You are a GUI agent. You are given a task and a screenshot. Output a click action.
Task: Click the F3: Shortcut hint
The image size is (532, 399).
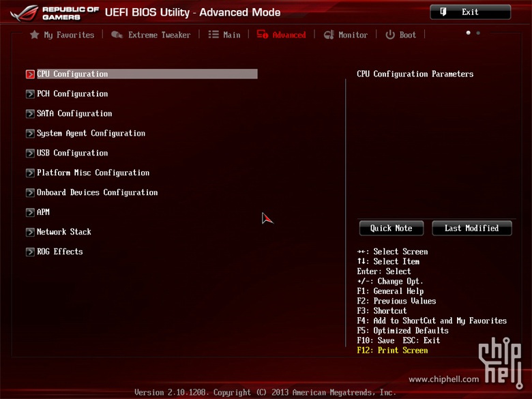tap(382, 311)
